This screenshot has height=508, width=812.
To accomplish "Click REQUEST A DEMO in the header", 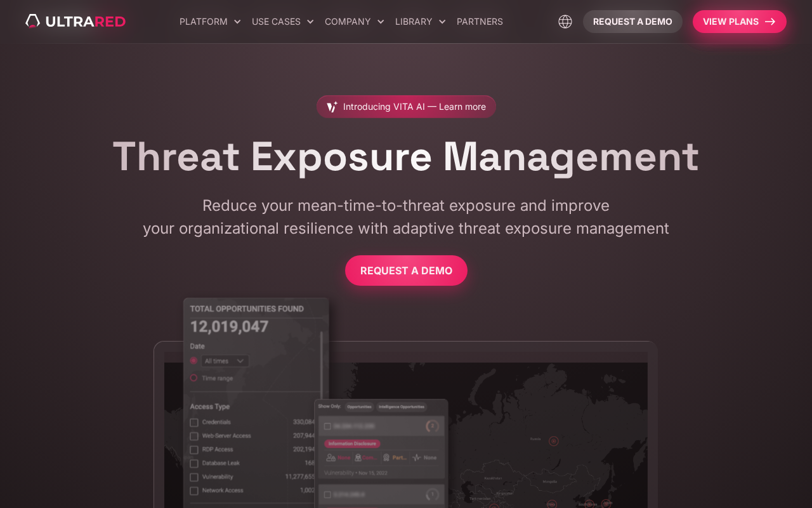I will click(632, 22).
